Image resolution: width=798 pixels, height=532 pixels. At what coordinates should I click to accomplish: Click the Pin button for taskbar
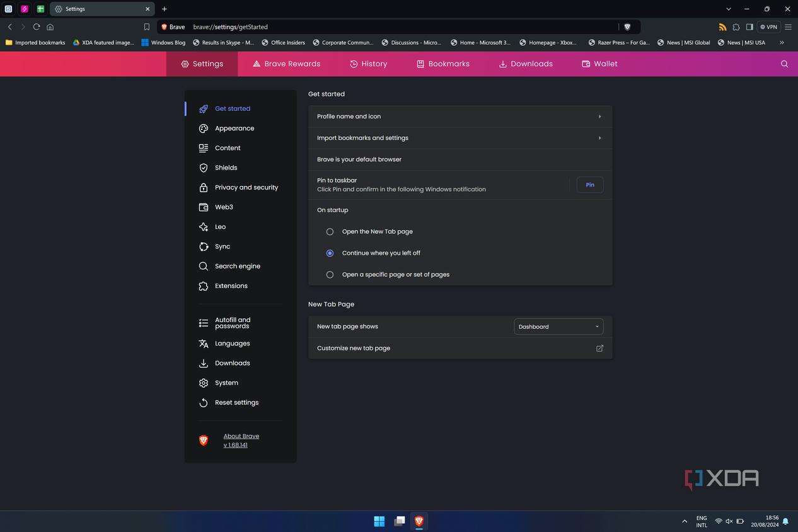tap(590, 185)
